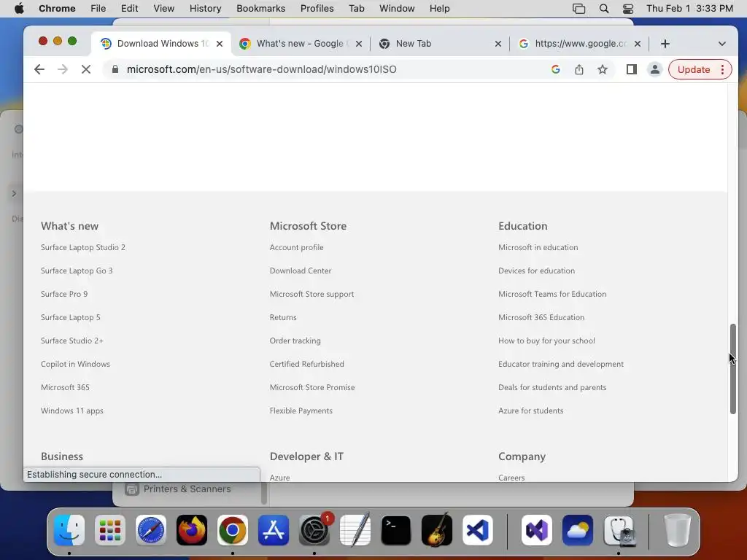This screenshot has width=747, height=560.
Task: Open Stage Manager icon in menu bar
Action: tap(578, 9)
